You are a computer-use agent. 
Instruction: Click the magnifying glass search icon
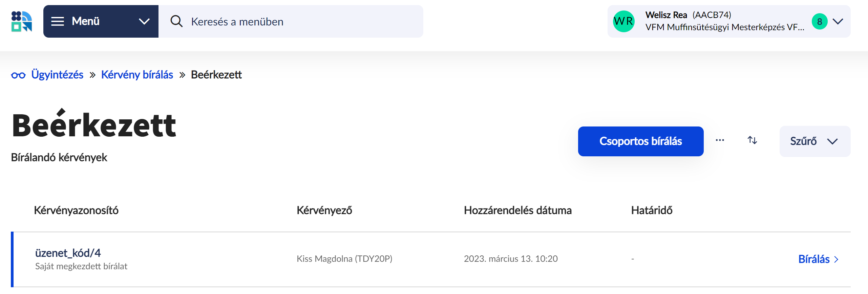[x=176, y=21]
